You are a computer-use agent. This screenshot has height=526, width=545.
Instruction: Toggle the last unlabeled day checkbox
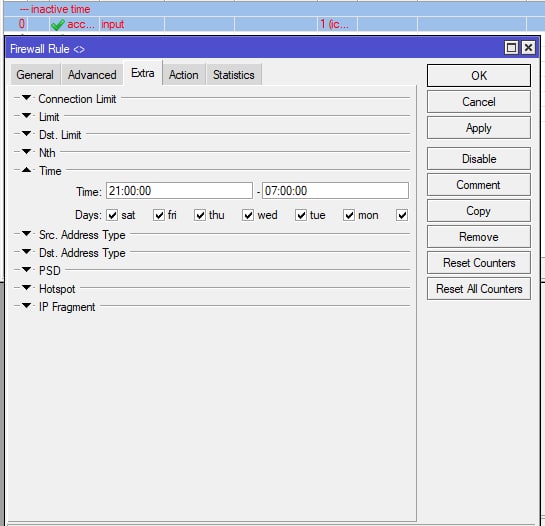click(402, 215)
